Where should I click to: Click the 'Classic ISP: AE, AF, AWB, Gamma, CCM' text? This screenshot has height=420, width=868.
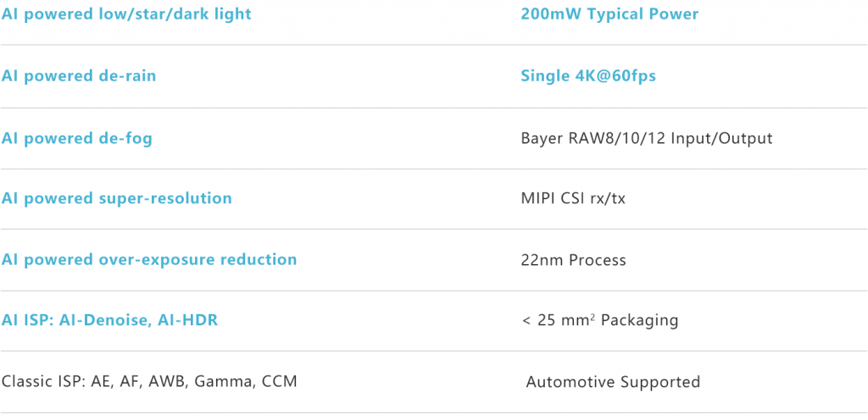click(149, 381)
